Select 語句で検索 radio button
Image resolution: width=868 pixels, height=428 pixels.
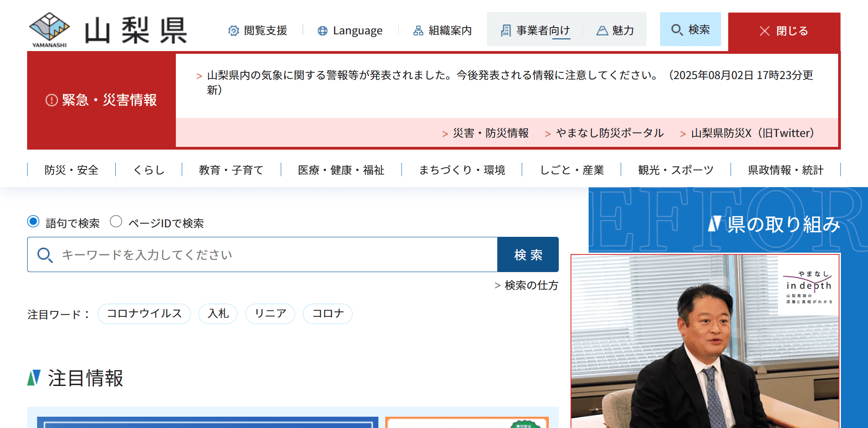click(33, 221)
